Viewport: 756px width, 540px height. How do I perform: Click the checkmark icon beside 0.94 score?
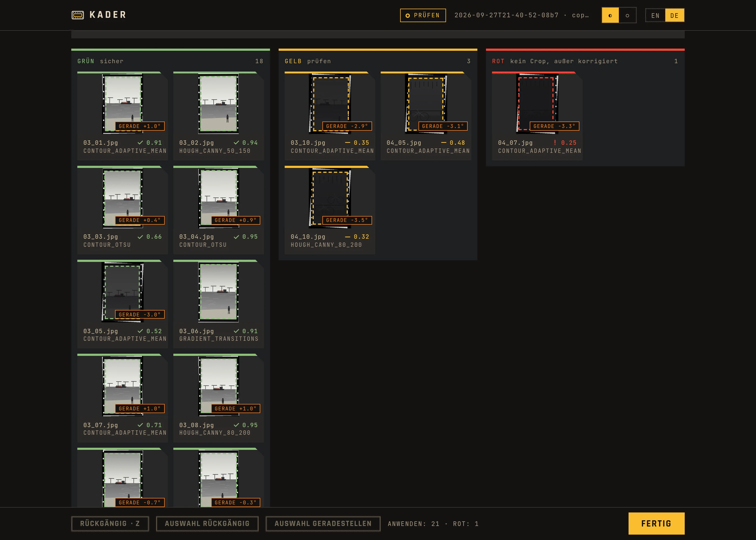tap(236, 143)
